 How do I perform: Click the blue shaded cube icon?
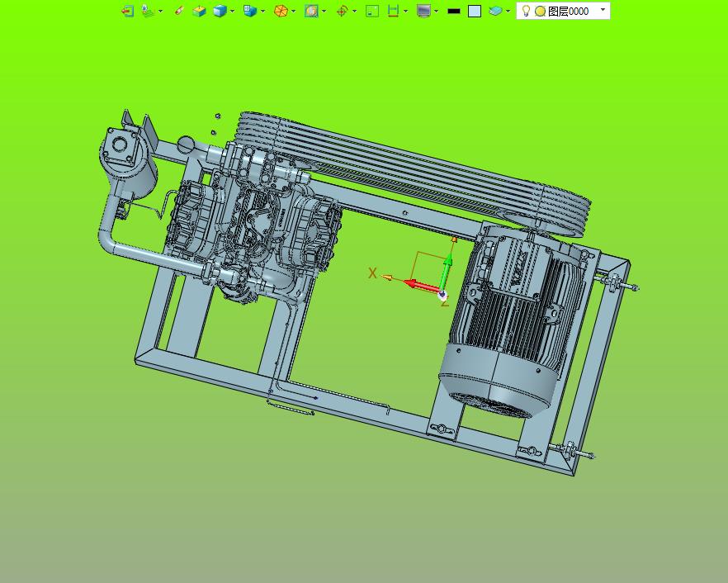(x=220, y=11)
